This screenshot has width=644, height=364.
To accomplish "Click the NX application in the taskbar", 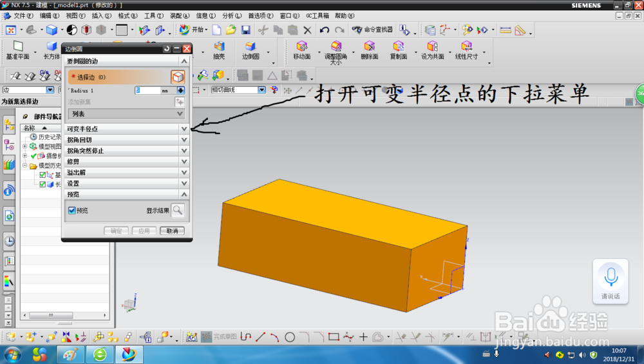I will click(x=129, y=354).
